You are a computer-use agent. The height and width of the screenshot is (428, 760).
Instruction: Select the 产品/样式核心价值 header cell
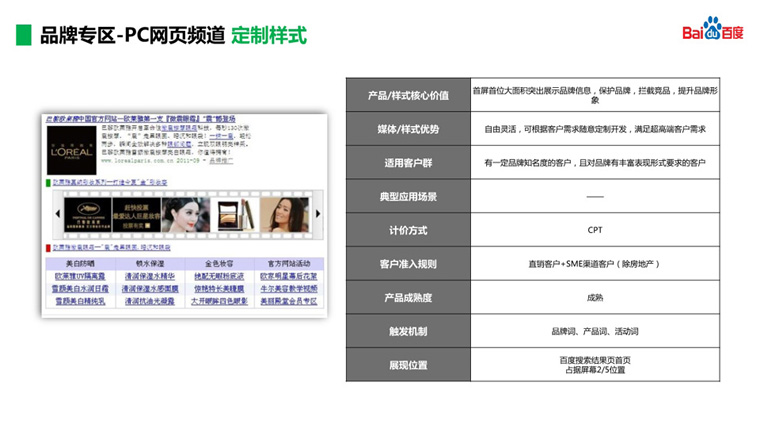(408, 95)
